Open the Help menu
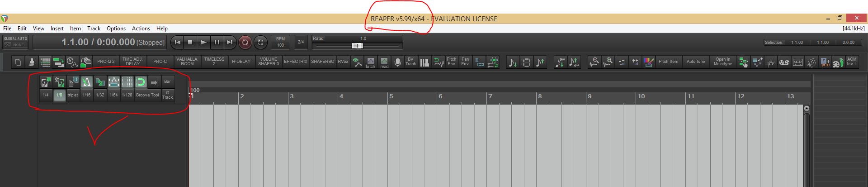The height and width of the screenshot is (187, 868). coord(162,29)
